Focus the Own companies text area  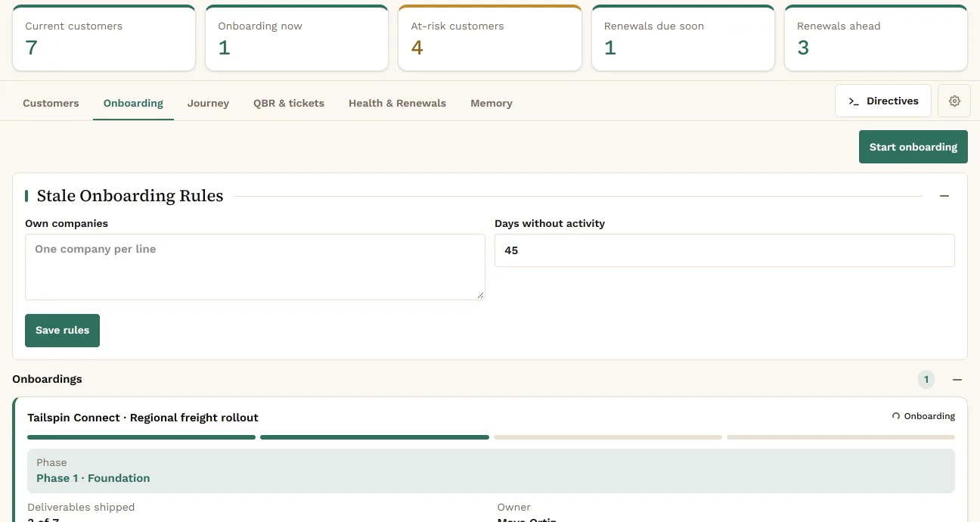coord(255,267)
